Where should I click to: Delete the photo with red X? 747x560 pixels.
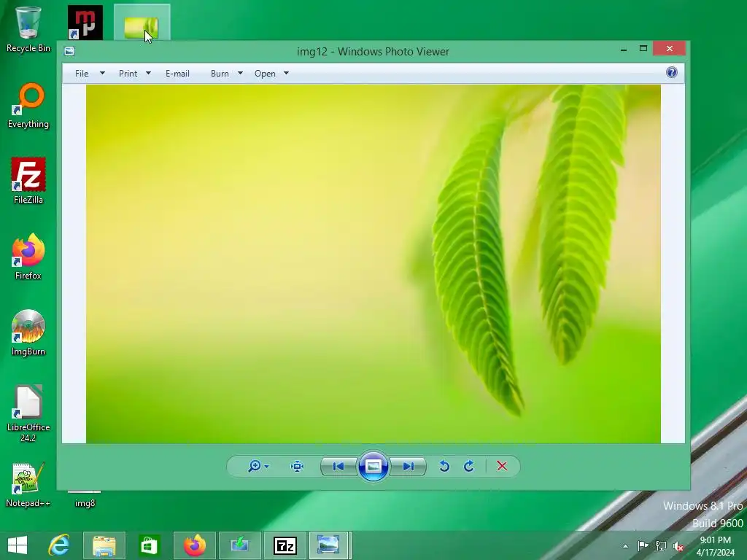click(502, 466)
